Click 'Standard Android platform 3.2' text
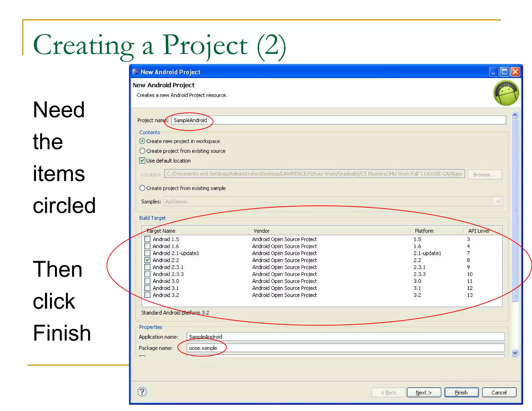Screen dimensions: 532x411 click(x=175, y=313)
